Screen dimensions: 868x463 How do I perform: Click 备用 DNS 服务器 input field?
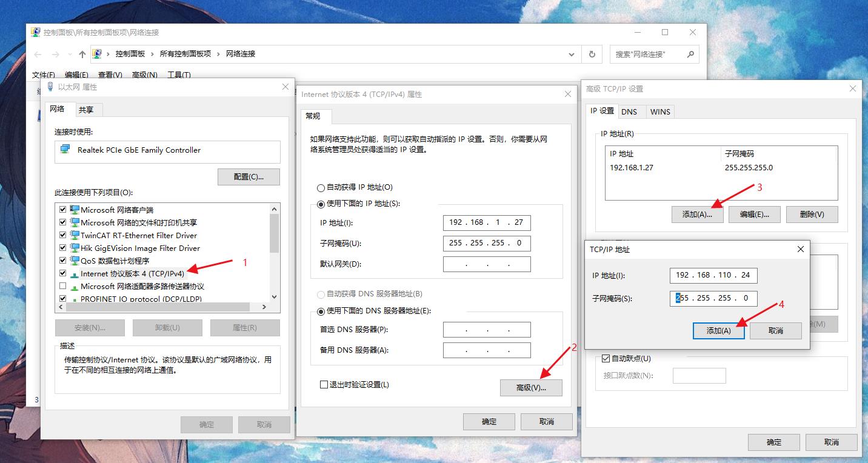pyautogui.click(x=487, y=350)
